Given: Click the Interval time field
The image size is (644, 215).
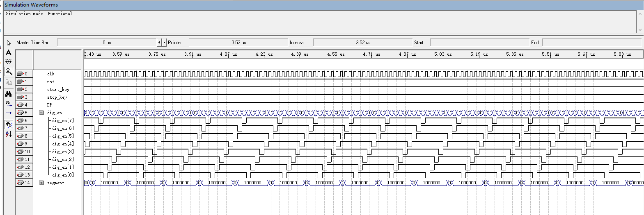Looking at the screenshot, I should (x=363, y=43).
